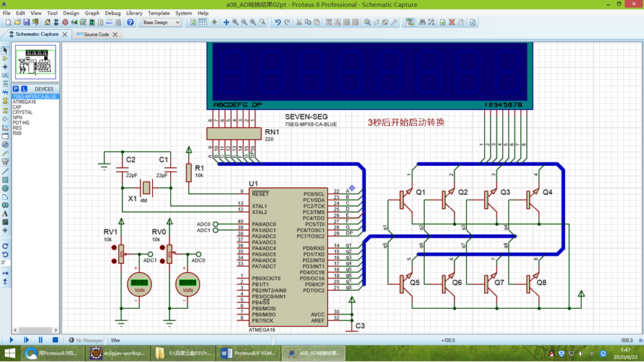
Task: Click the Zoom In magnifier icon
Action: 235,22
